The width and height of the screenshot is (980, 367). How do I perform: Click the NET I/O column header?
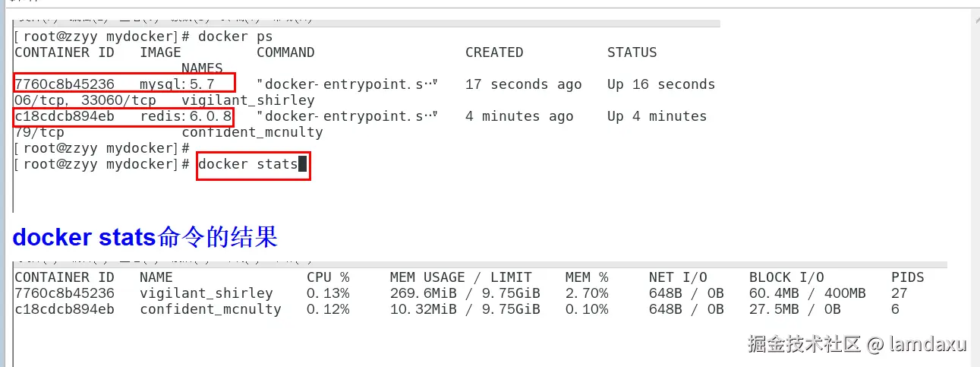tap(678, 277)
